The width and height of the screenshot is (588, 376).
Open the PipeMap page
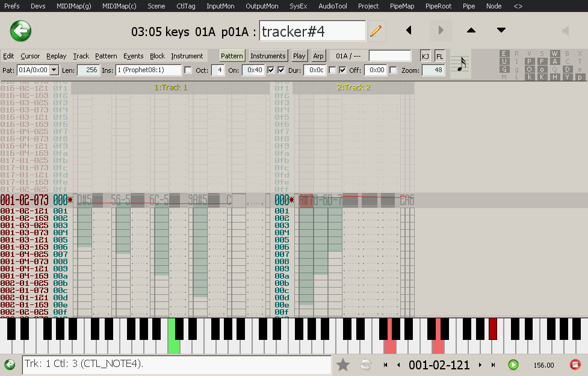pyautogui.click(x=402, y=6)
